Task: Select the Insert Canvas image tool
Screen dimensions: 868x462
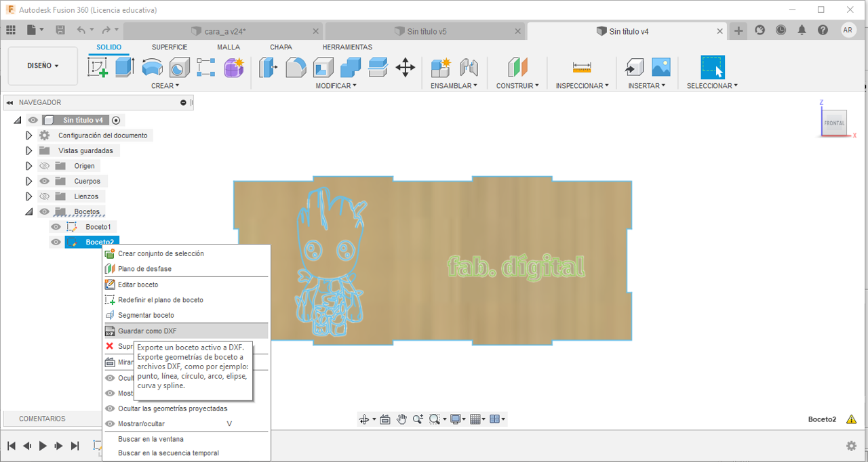Action: (661, 67)
